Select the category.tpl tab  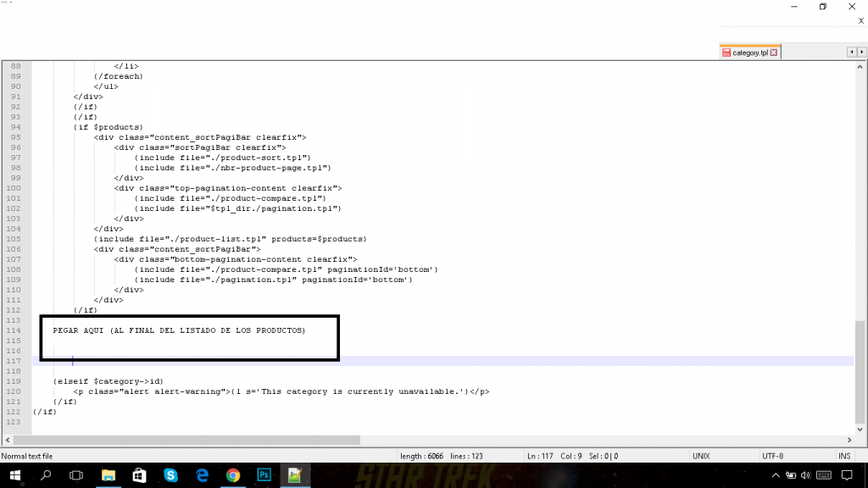(x=748, y=52)
